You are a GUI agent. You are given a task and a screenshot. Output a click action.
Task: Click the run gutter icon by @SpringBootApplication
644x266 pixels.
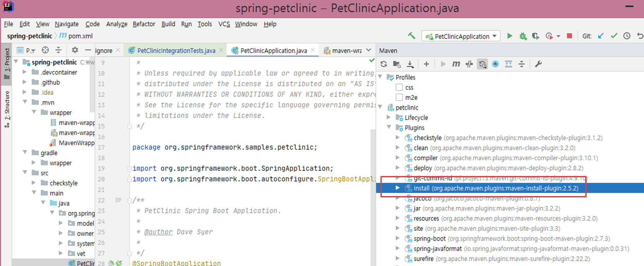click(111, 263)
